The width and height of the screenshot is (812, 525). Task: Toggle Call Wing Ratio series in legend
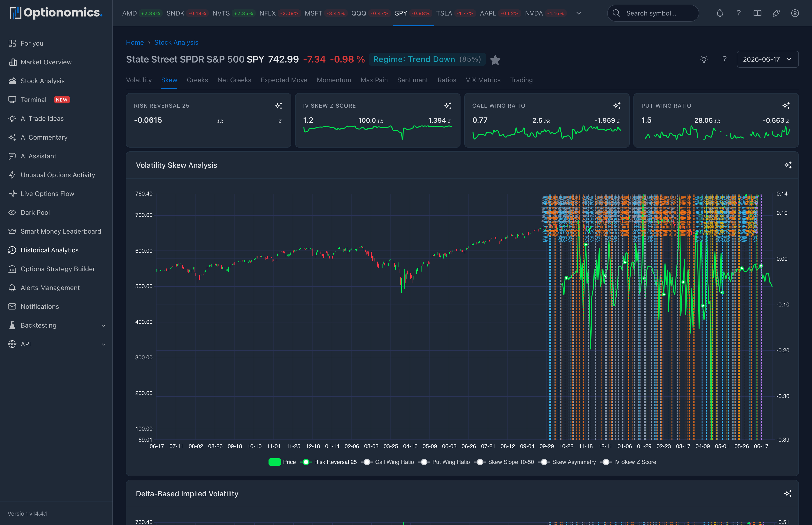pos(387,462)
